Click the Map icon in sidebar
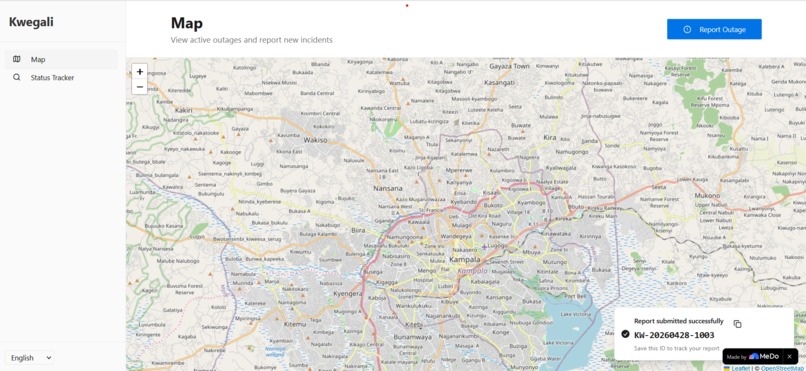The height and width of the screenshot is (371, 806). click(x=17, y=59)
